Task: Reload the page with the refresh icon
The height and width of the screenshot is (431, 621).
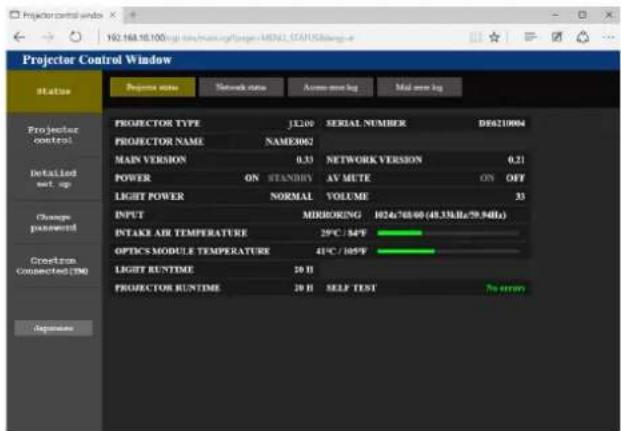Action: (75, 37)
